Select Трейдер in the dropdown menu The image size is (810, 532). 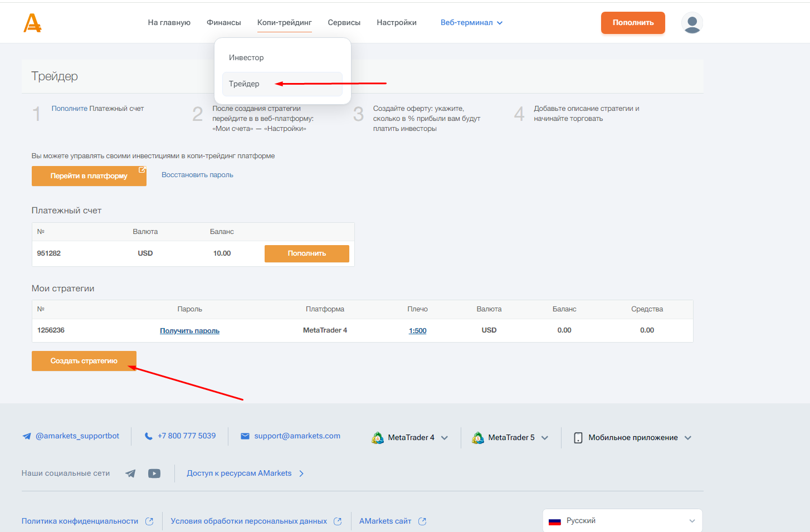click(244, 84)
